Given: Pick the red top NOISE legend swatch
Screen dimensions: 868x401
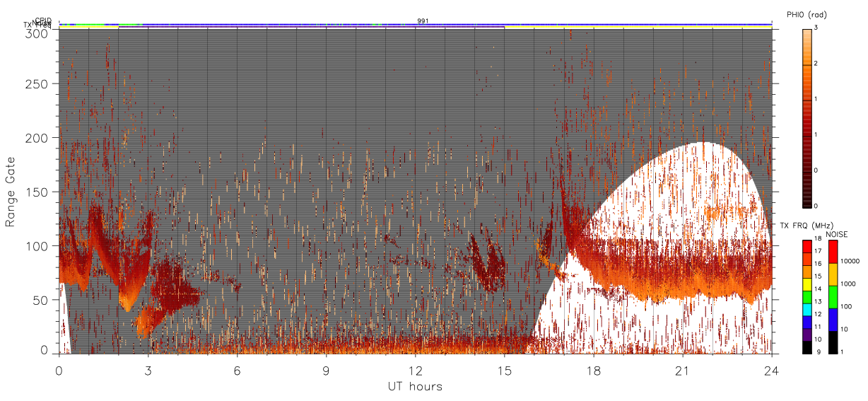Looking at the screenshot, I should (x=833, y=252).
